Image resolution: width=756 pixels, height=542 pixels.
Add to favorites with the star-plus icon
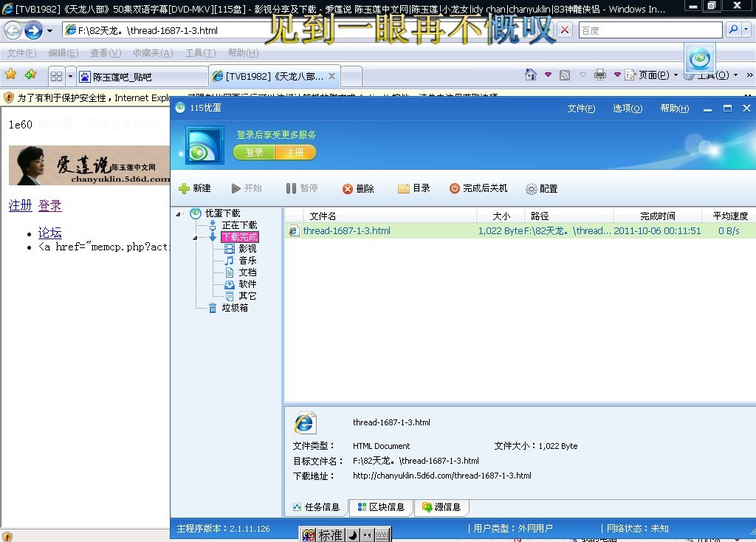31,75
